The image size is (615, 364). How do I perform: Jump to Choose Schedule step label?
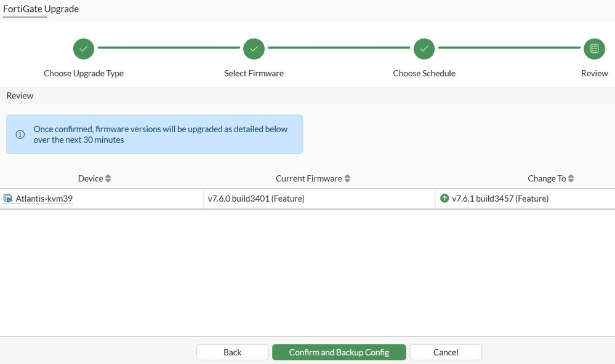point(424,73)
